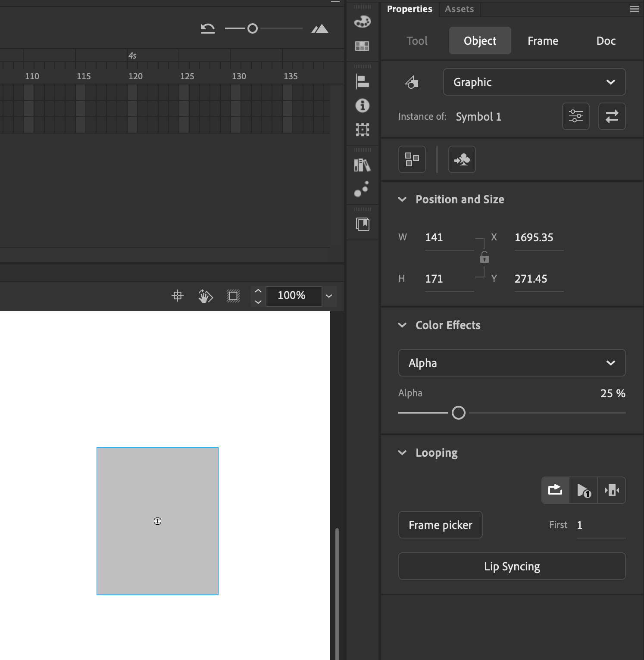This screenshot has width=644, height=660.
Task: Click the Swap Symbol icon
Action: pos(612,116)
